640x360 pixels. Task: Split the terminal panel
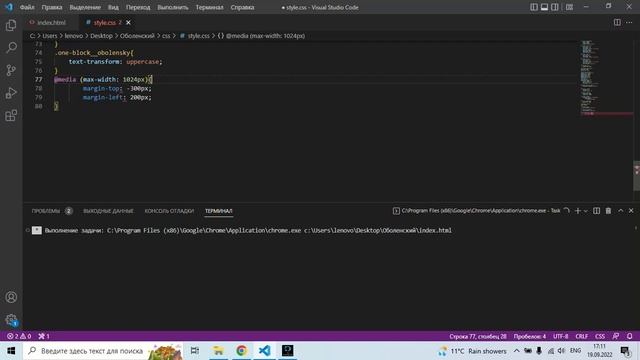click(596, 211)
